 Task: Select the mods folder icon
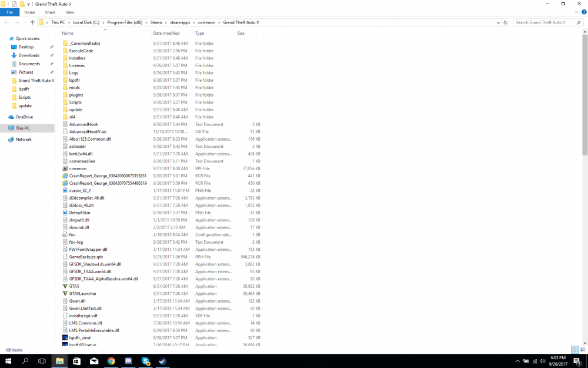pyautogui.click(x=65, y=88)
